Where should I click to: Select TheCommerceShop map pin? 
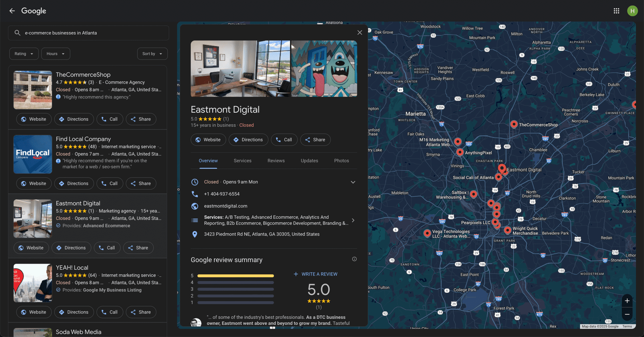pos(514,124)
